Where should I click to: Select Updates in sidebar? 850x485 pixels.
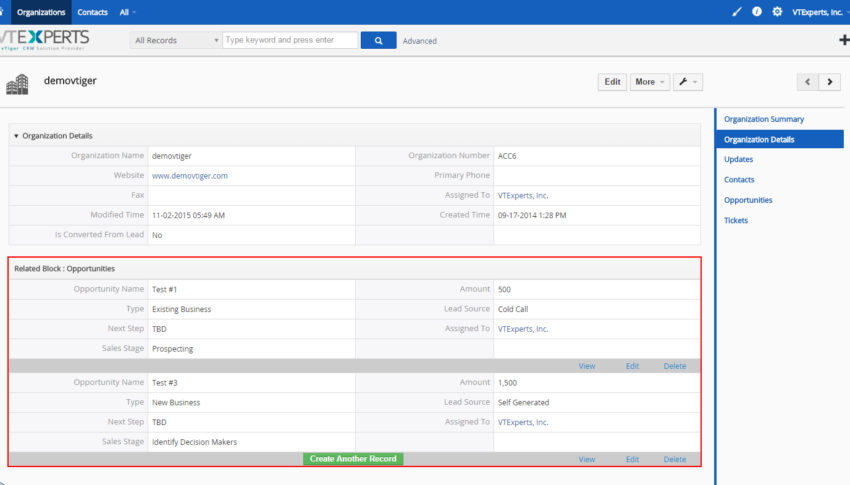coord(738,159)
